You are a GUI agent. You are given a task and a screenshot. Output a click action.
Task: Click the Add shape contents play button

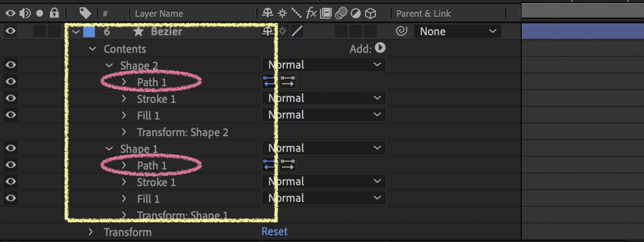pyautogui.click(x=380, y=48)
